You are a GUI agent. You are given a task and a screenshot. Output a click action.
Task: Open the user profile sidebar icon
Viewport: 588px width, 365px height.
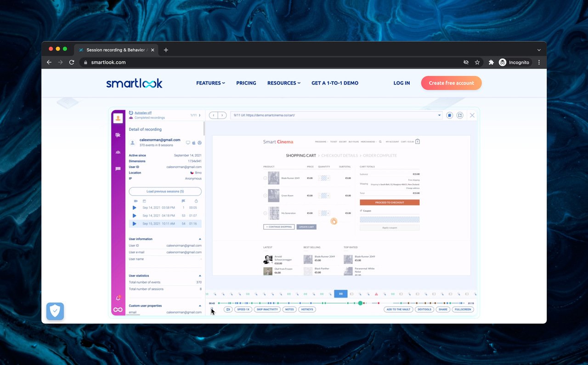118,118
